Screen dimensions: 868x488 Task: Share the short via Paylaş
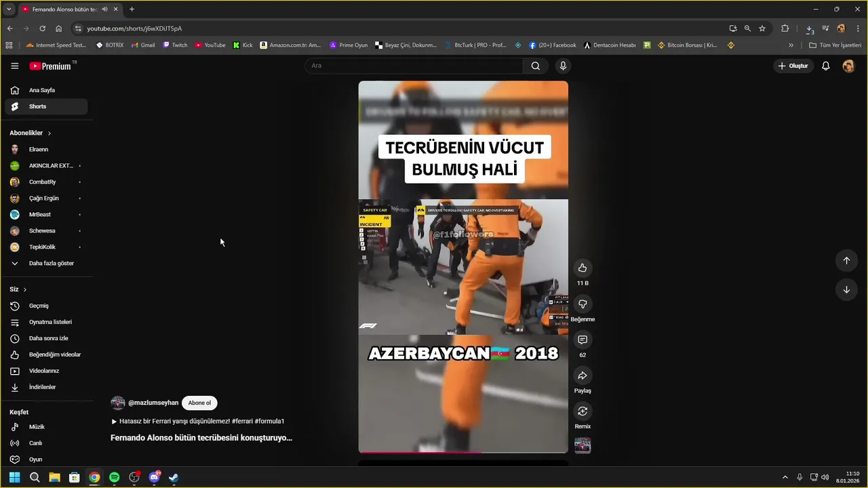(x=583, y=375)
